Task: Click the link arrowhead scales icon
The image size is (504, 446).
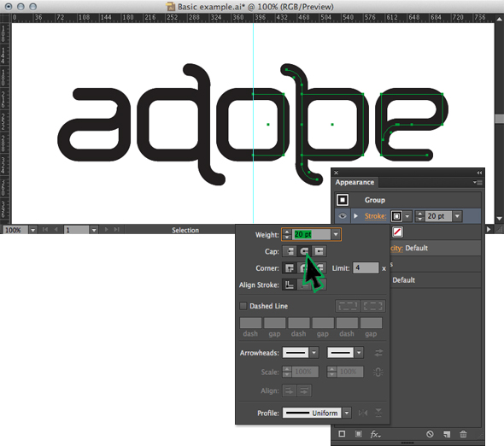Action: coord(378,372)
